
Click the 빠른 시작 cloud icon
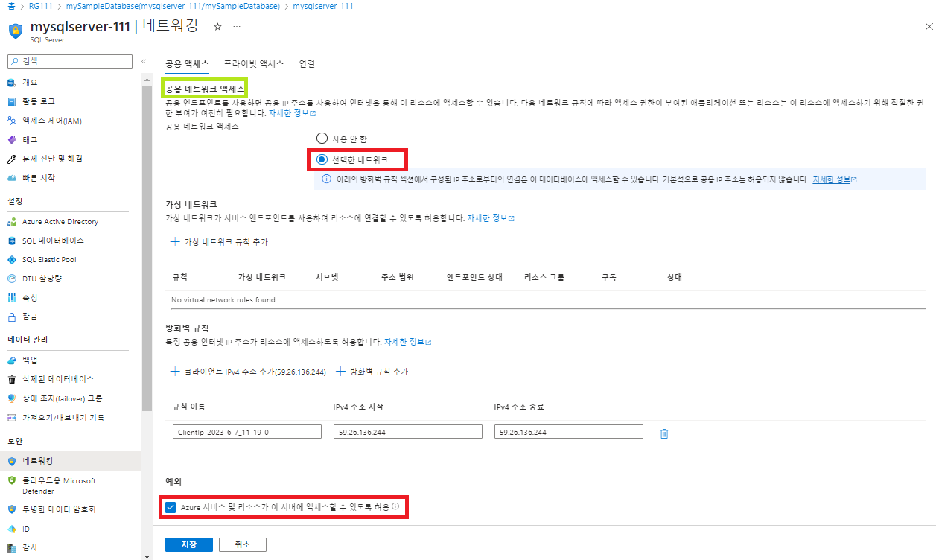[x=11, y=178]
